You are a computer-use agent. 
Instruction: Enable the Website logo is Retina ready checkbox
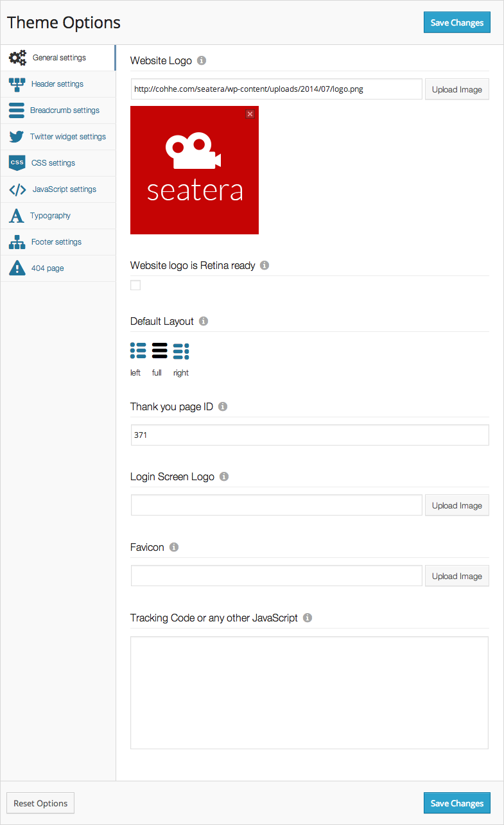[135, 285]
